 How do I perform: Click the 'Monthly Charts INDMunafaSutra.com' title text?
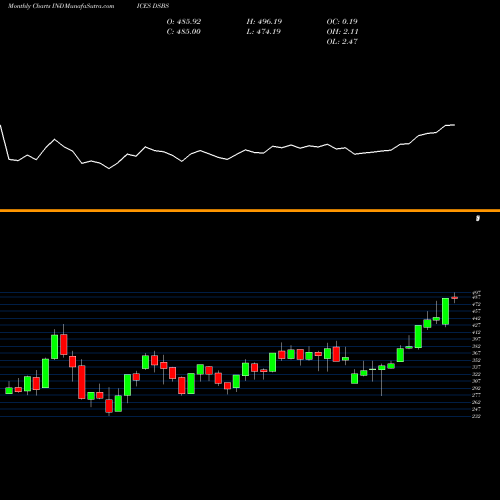tap(61, 6)
